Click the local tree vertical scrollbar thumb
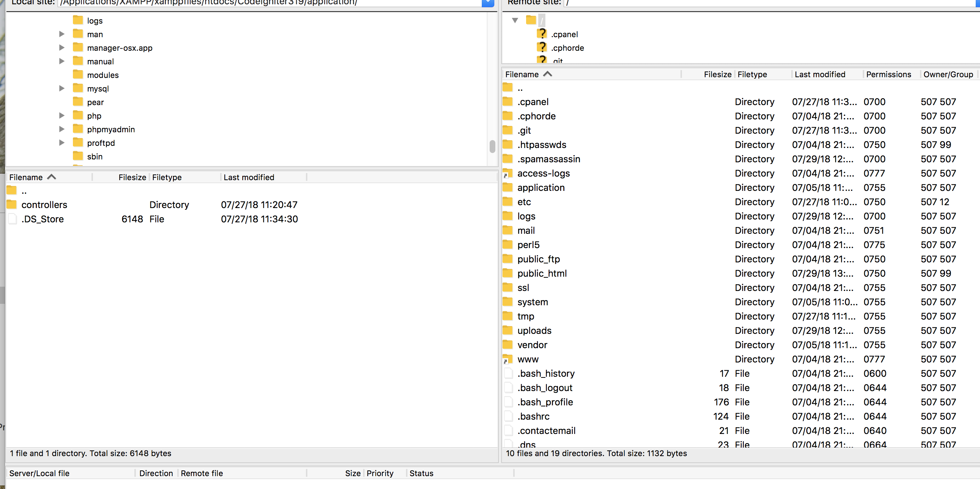 click(492, 147)
